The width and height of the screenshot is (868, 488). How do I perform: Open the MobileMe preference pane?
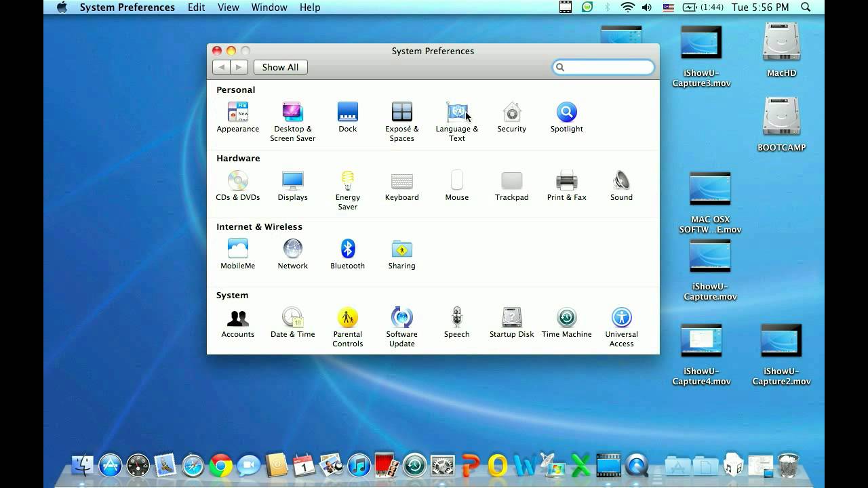[x=237, y=254]
